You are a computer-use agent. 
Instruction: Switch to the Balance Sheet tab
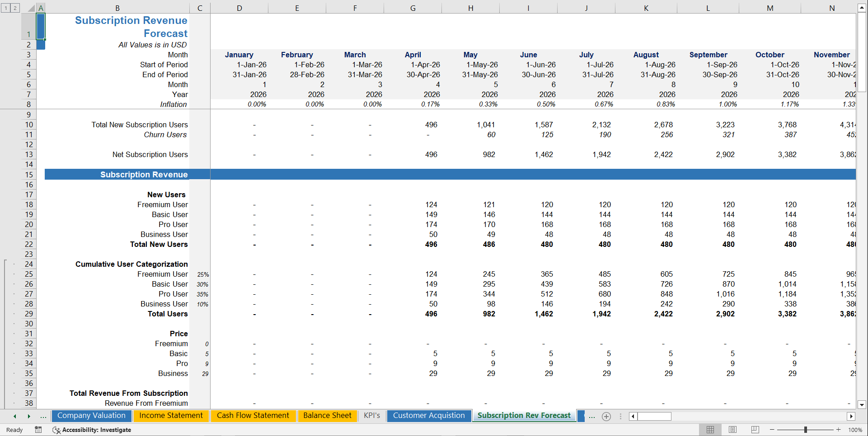tap(327, 415)
